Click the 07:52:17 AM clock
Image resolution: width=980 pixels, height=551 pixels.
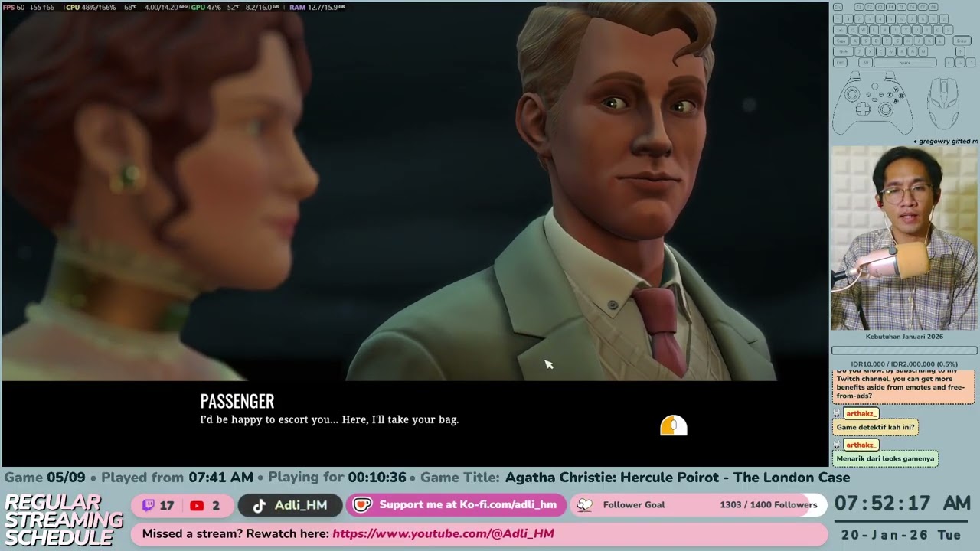tap(903, 504)
